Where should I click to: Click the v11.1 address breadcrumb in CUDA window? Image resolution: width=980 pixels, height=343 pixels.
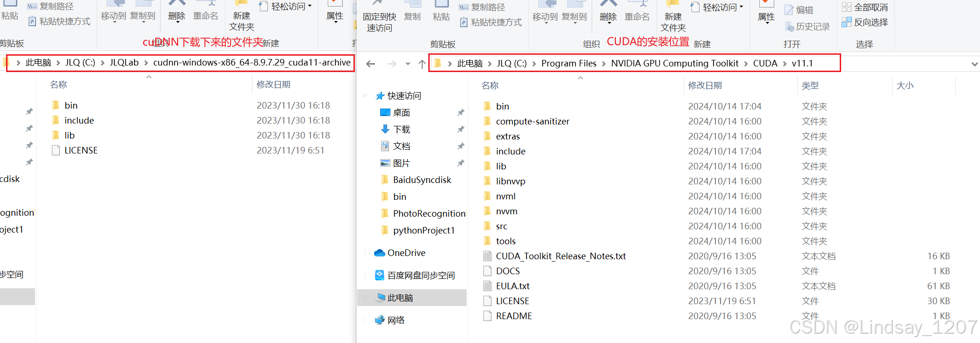(802, 64)
